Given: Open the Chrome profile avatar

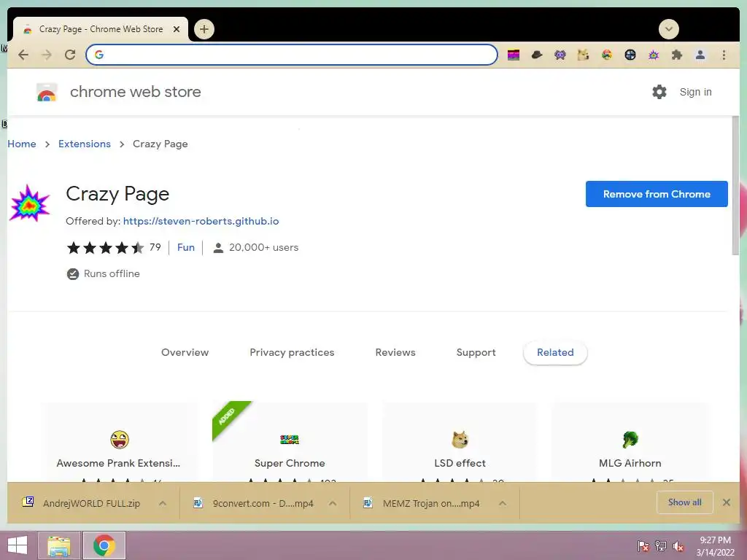Looking at the screenshot, I should [700, 55].
